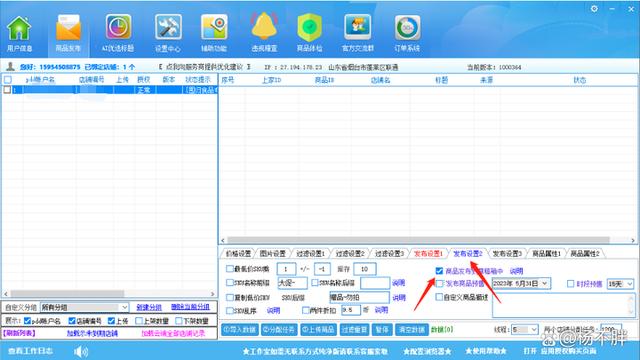Tick the 自定义商品描述 checkbox
640x360 pixels.
(439, 297)
